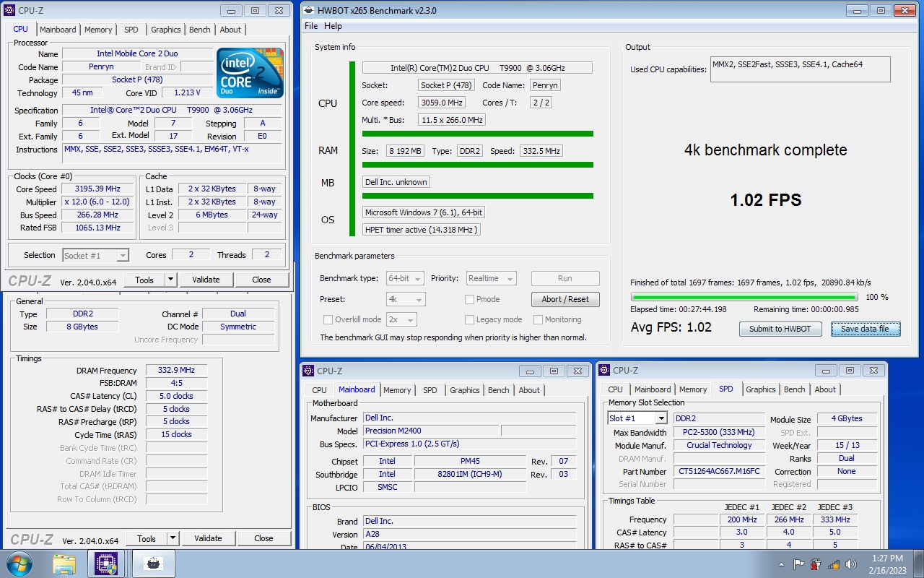Click Save data file button

[865, 329]
